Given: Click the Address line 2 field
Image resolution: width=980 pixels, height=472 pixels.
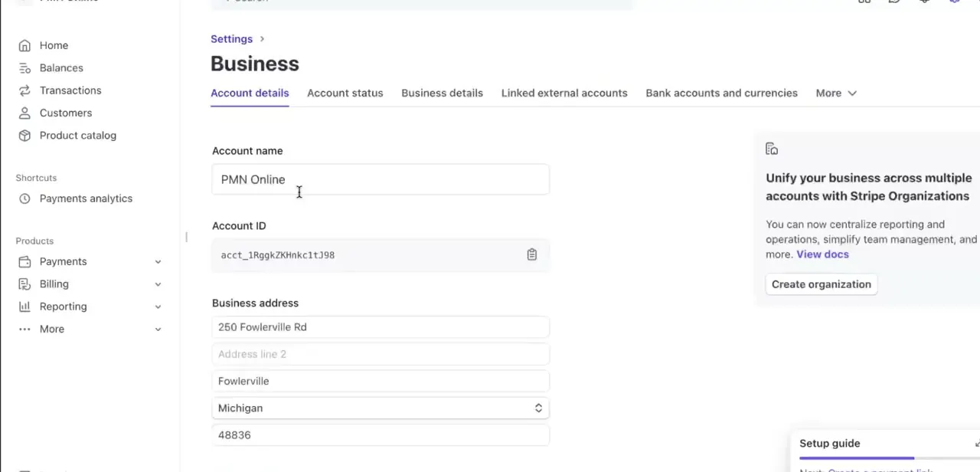Looking at the screenshot, I should coord(381,354).
